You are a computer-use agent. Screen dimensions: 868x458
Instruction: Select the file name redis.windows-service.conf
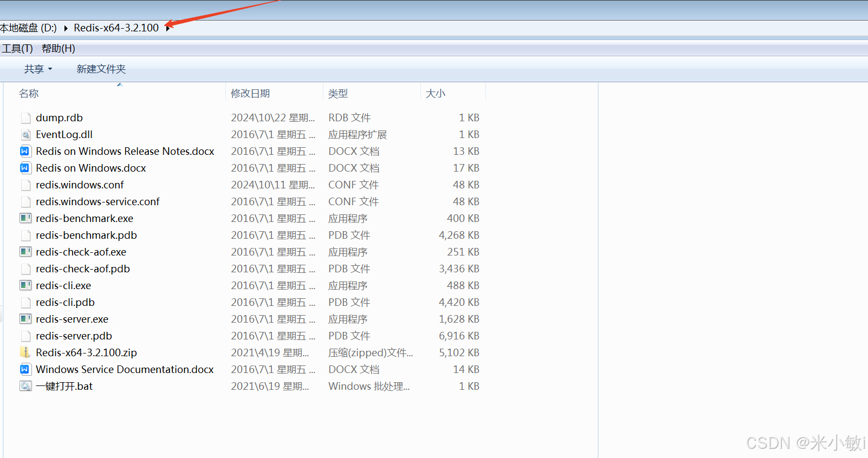(x=98, y=202)
